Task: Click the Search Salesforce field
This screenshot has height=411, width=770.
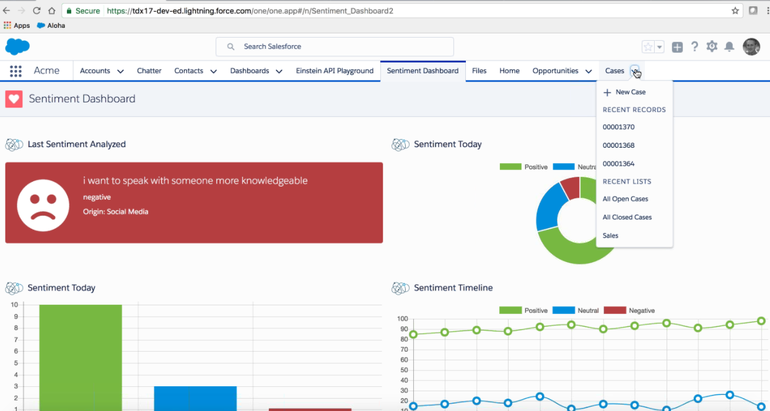Action: (335, 46)
